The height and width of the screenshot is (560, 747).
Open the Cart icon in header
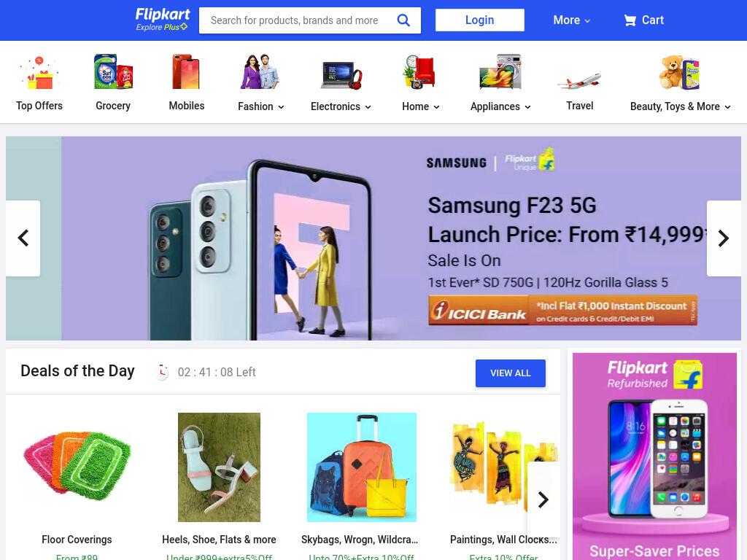630,20
